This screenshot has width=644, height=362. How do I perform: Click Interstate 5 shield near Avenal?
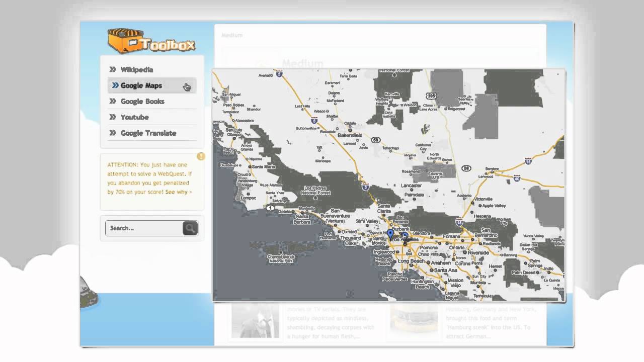pyautogui.click(x=279, y=74)
